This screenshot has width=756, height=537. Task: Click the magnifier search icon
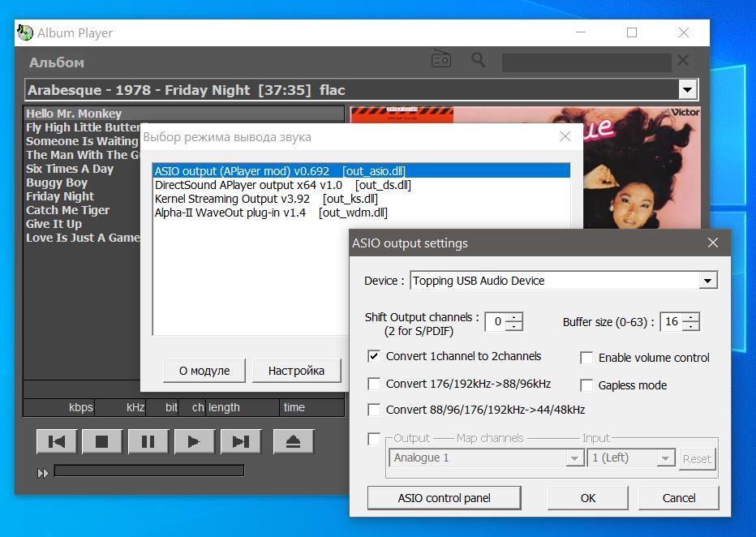pyautogui.click(x=479, y=60)
